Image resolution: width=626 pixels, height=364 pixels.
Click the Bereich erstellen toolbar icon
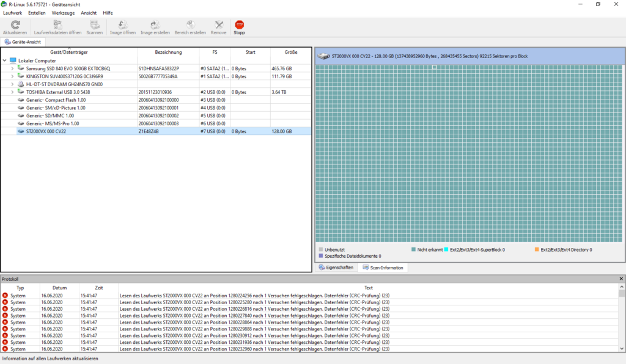click(190, 25)
